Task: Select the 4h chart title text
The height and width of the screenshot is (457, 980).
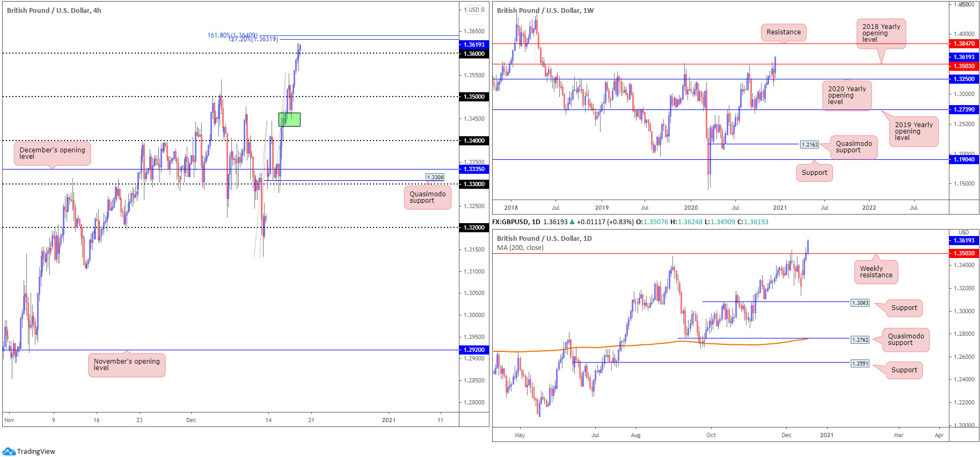Action: tap(54, 10)
